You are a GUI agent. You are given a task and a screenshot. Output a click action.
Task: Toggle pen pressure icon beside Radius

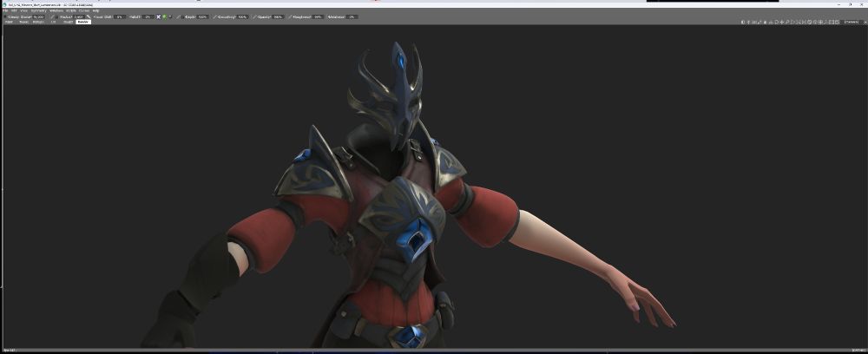click(53, 16)
